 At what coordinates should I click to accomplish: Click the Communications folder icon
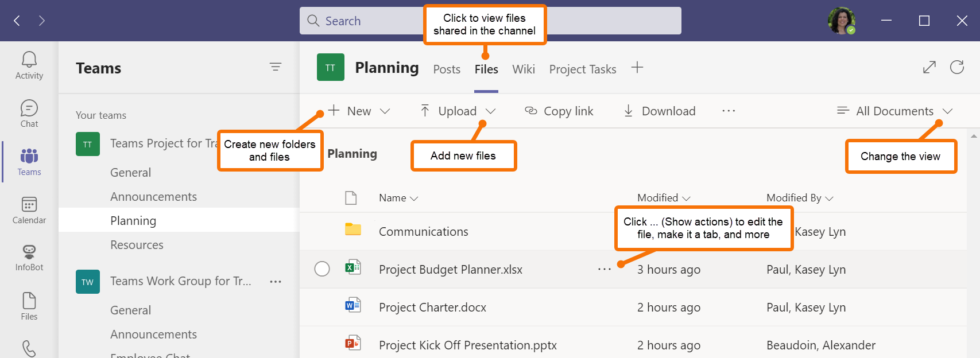(x=353, y=229)
